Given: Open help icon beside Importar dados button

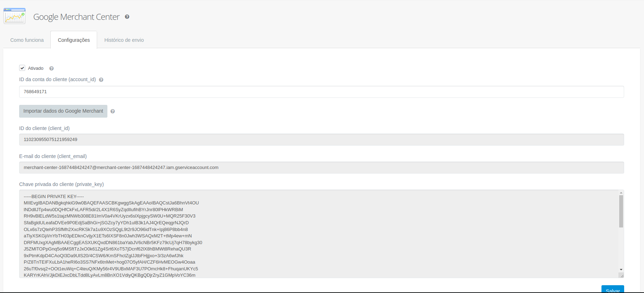Looking at the screenshot, I should [113, 111].
